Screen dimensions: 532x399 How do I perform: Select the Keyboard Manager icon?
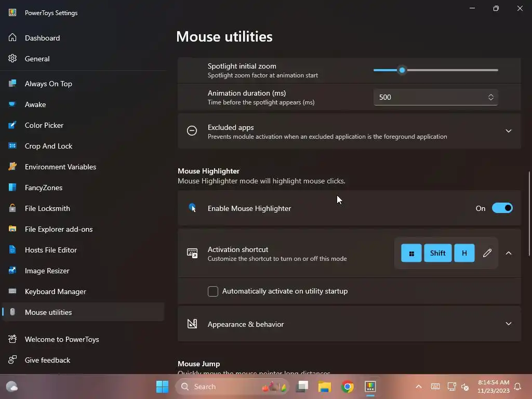(x=12, y=291)
